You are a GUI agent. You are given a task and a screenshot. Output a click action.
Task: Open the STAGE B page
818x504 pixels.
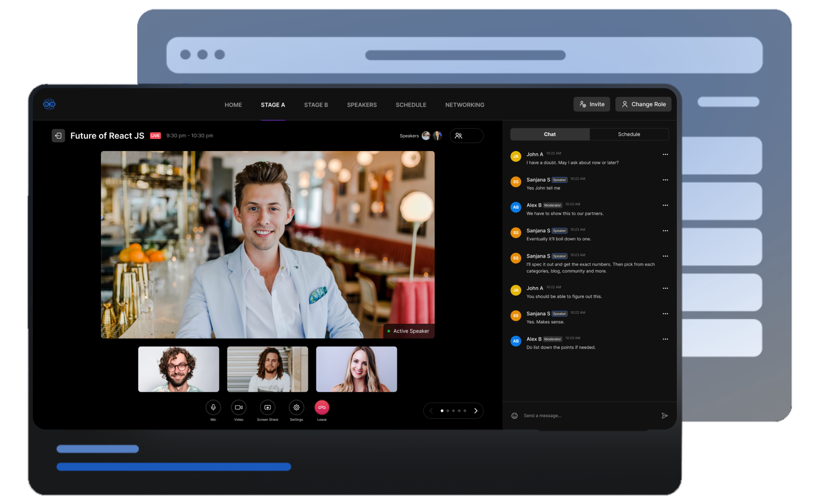click(316, 105)
